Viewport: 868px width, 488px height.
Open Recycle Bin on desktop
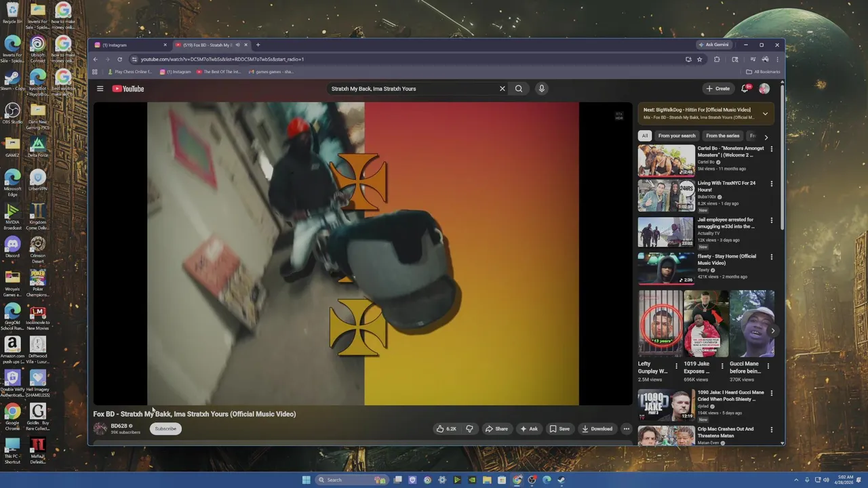click(x=12, y=13)
